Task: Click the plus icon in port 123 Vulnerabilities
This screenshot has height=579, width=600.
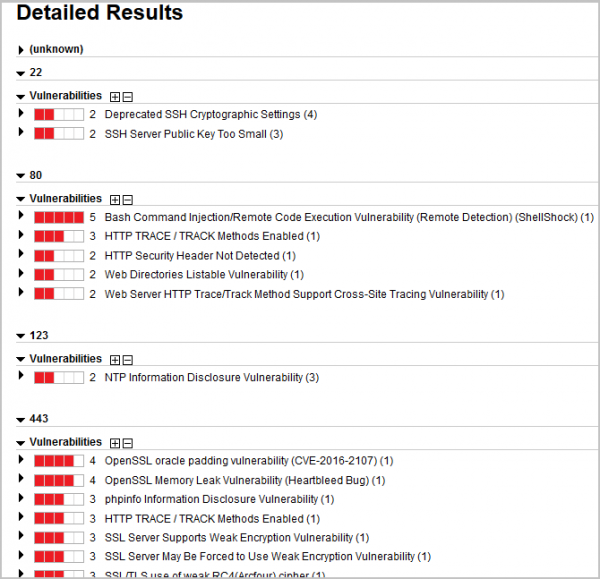Action: click(x=115, y=360)
